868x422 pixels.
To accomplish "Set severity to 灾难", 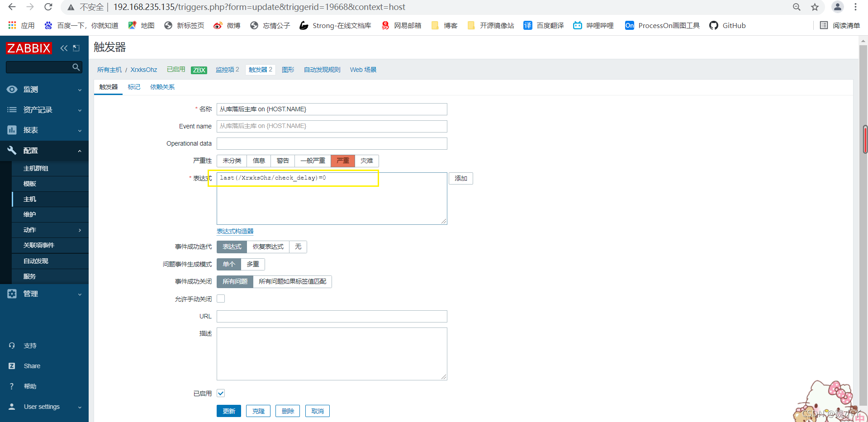I will point(367,161).
